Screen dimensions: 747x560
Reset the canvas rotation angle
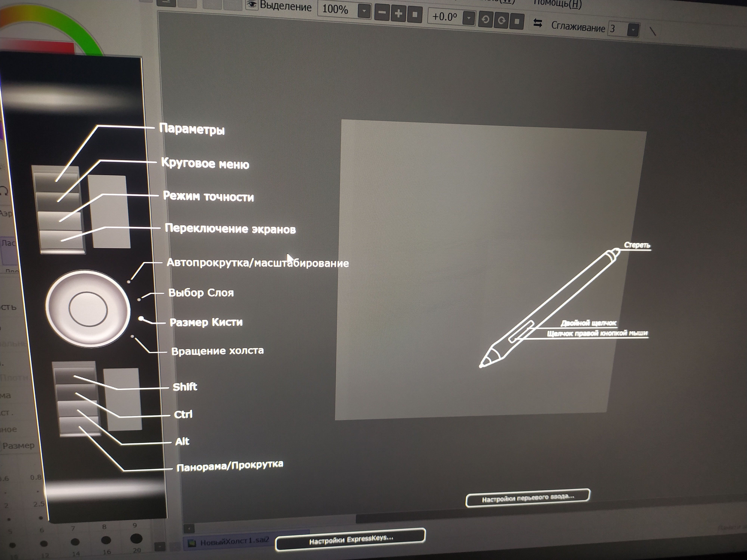[517, 22]
